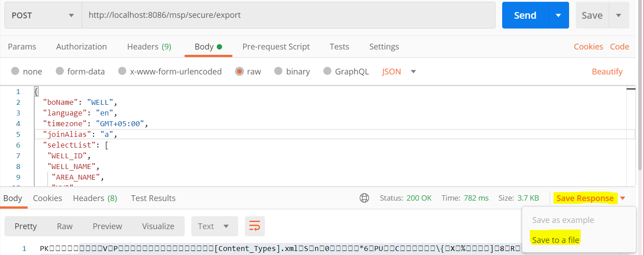Open the response Headers (8) tab

(95, 198)
